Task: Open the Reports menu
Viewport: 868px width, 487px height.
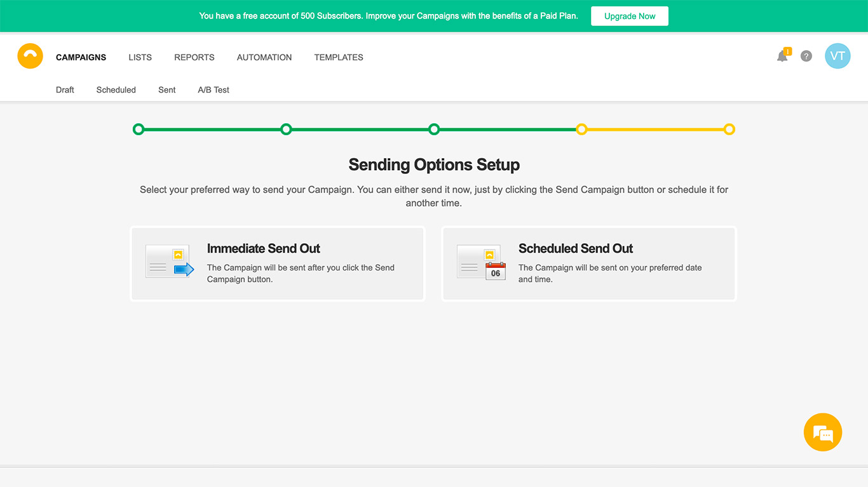Action: [x=194, y=57]
